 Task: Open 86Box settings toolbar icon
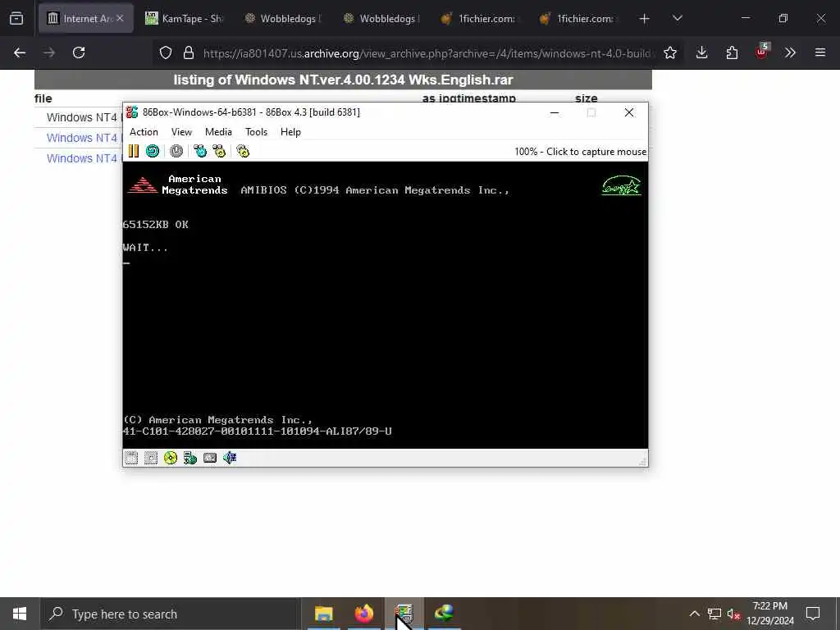tap(243, 152)
